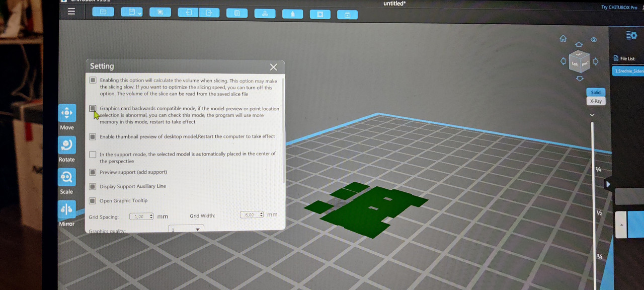Toggle perspective with the eye icon
644x290 pixels.
click(x=594, y=40)
